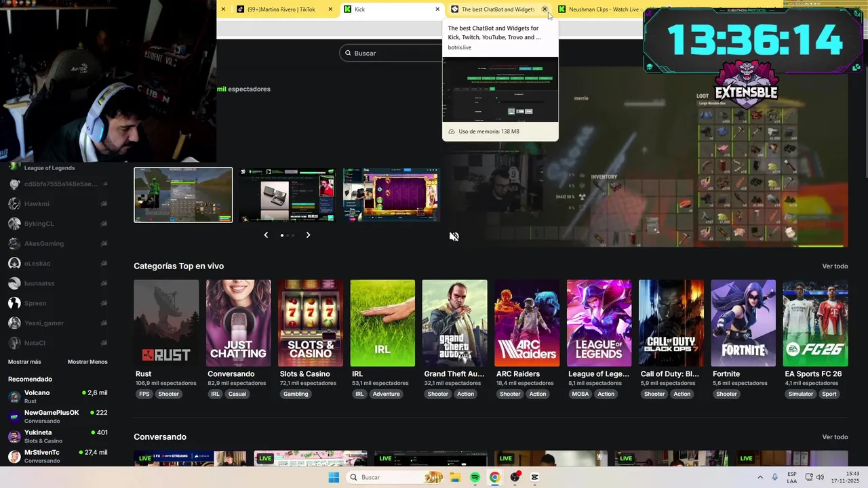The image size is (868, 488).
Task: Open offline channel Hawkmi in sidebar
Action: click(x=58, y=204)
